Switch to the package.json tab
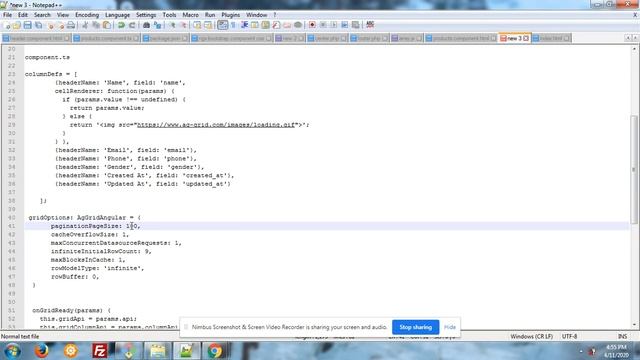This screenshot has height=360, width=640. click(165, 38)
